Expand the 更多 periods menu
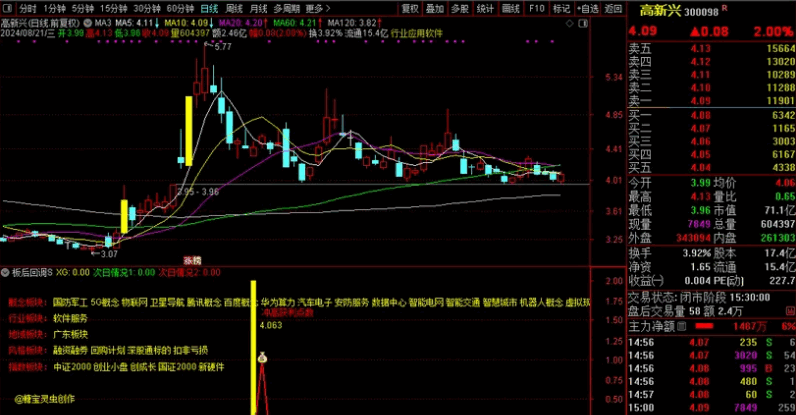The width and height of the screenshot is (796, 415). (x=318, y=9)
